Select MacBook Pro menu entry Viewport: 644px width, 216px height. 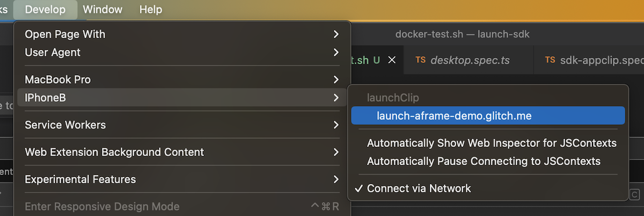(182, 79)
